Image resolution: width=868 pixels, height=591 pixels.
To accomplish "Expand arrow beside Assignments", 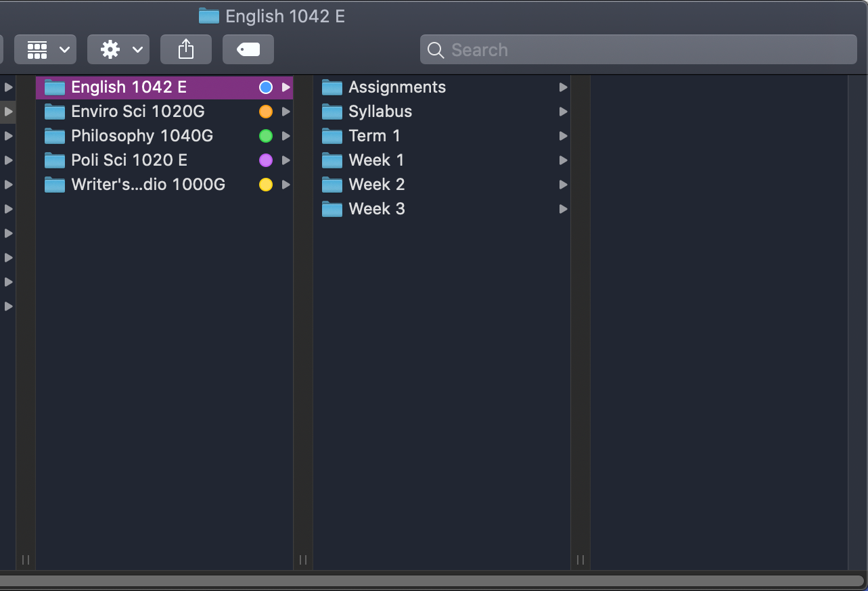I will tap(563, 87).
